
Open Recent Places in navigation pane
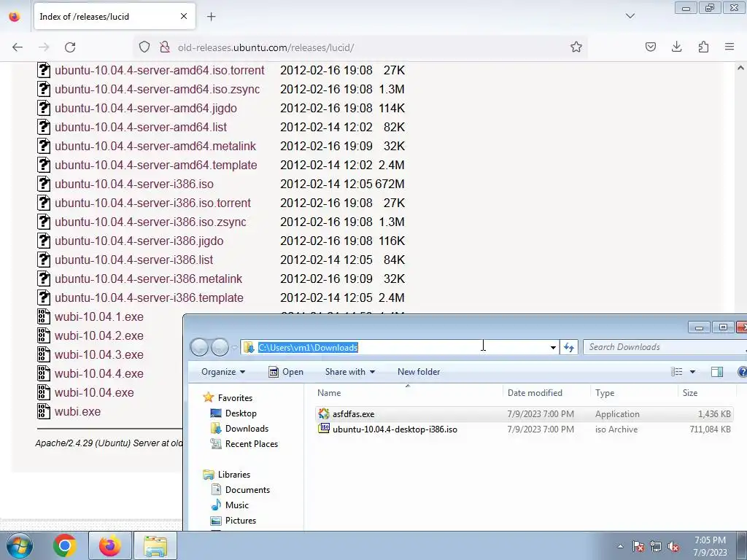tap(251, 444)
